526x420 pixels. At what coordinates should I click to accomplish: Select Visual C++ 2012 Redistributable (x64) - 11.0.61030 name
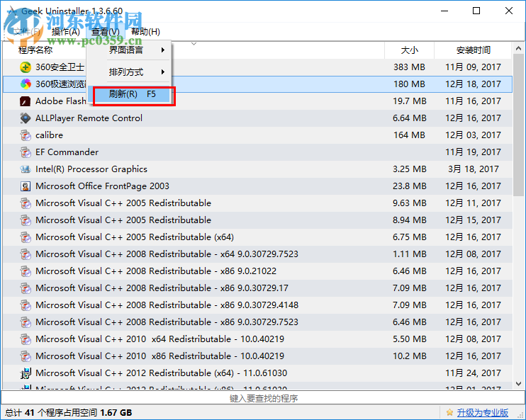tap(162, 373)
